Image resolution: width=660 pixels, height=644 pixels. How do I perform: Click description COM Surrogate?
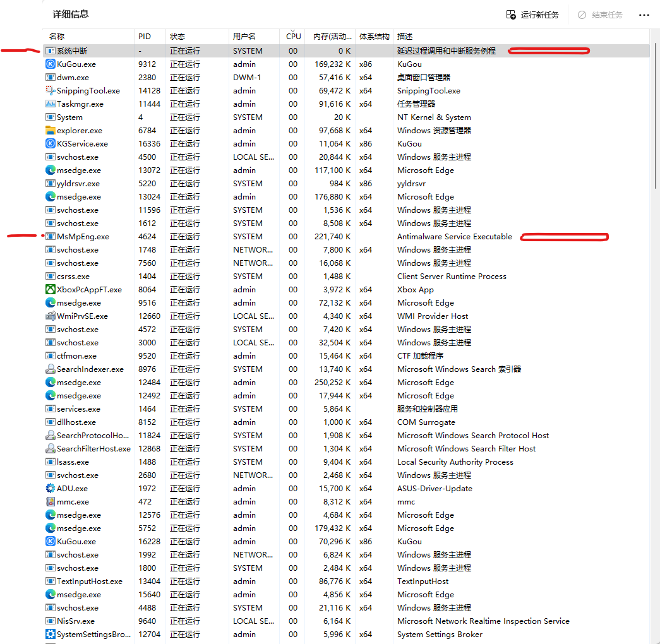point(426,422)
